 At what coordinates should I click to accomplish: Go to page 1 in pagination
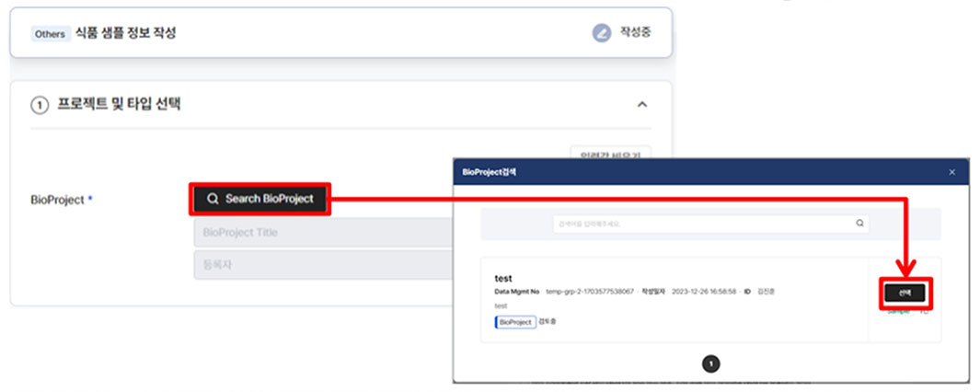(x=710, y=363)
